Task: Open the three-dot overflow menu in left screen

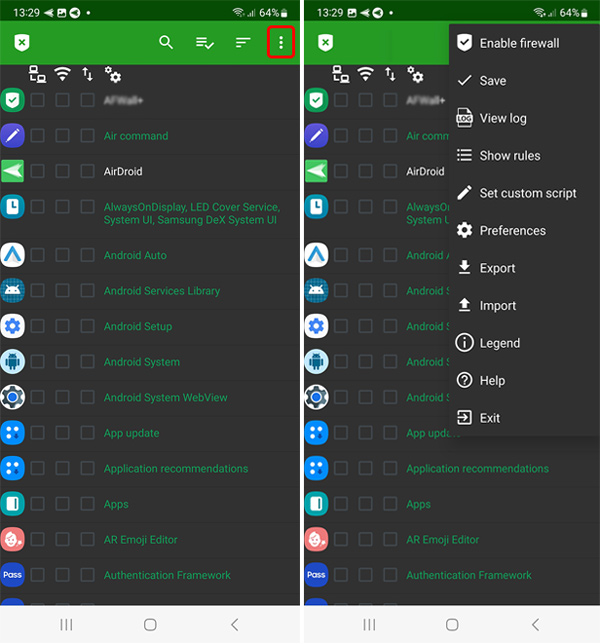Action: (x=281, y=42)
